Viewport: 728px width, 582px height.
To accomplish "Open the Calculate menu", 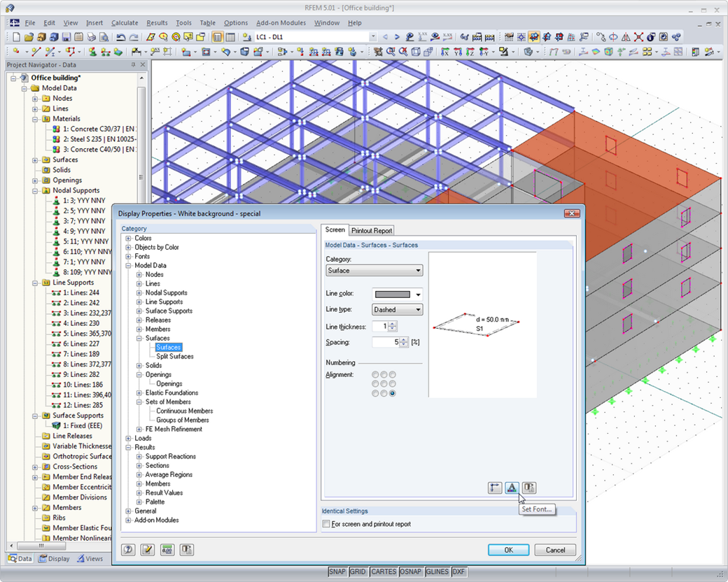I will point(125,23).
